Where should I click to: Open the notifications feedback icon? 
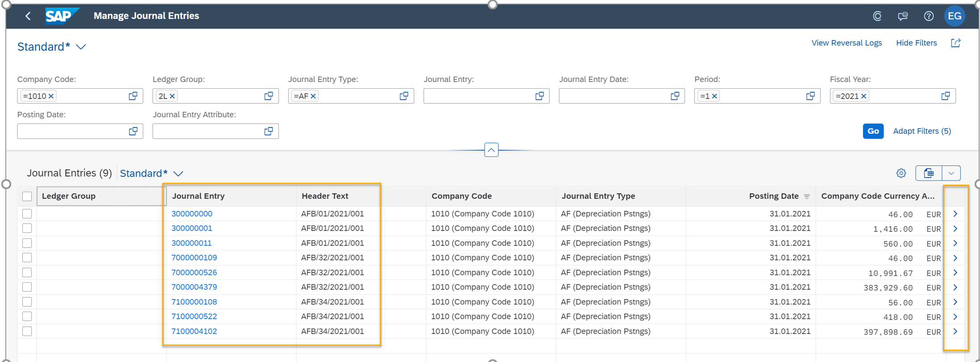tap(902, 16)
